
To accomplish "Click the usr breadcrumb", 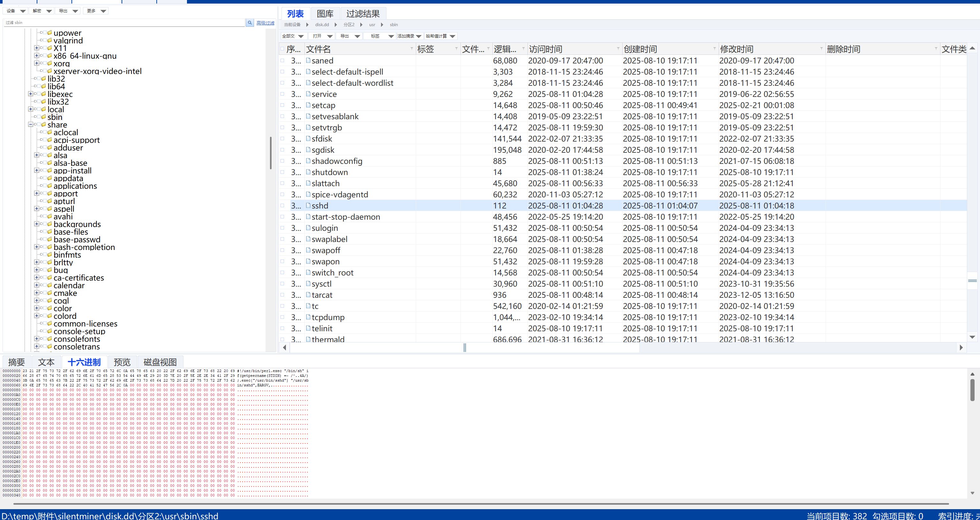I will coord(372,25).
